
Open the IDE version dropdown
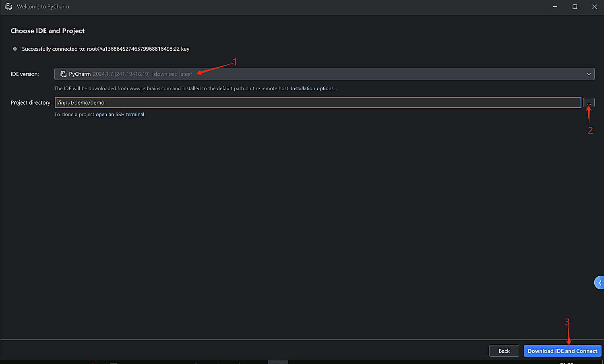coord(324,74)
